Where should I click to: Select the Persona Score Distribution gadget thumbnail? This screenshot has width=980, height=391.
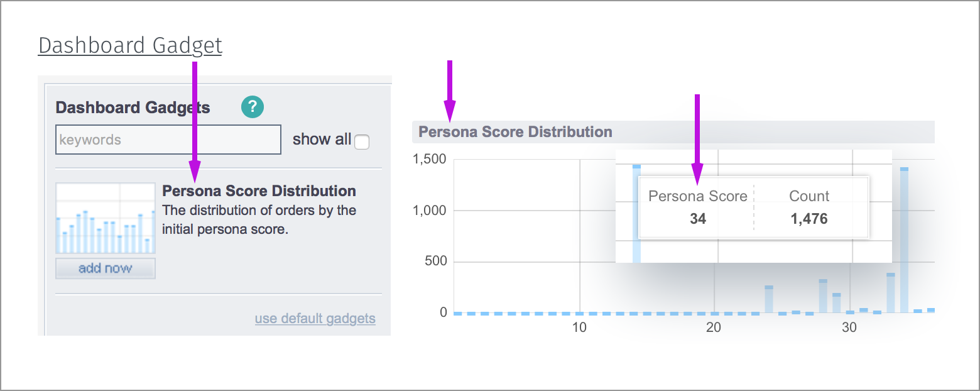[106, 218]
